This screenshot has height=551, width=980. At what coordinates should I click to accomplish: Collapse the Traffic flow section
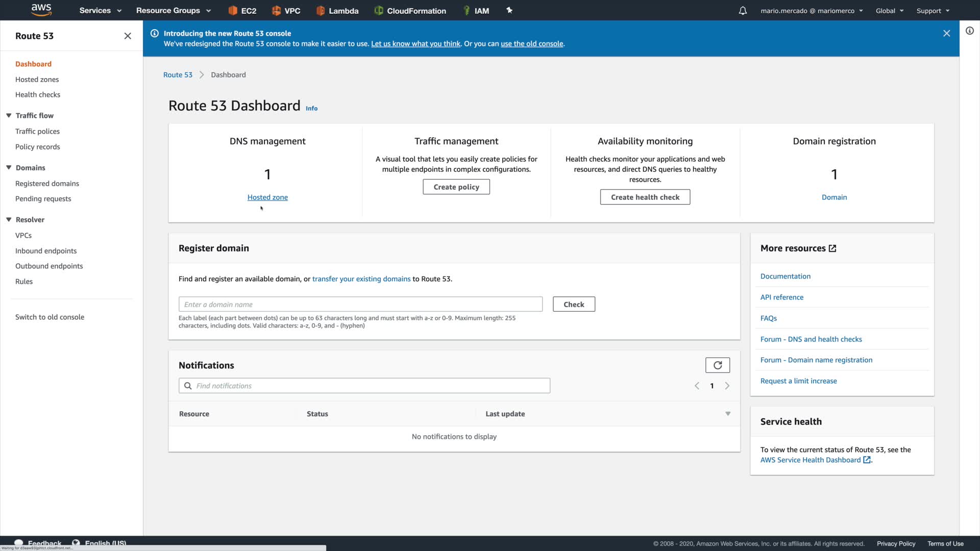click(x=9, y=116)
